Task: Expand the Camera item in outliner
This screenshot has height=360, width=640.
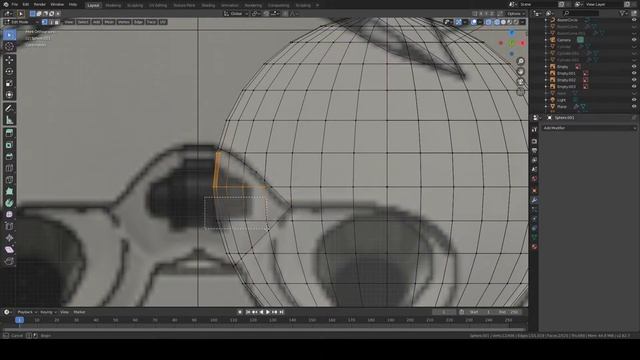Action: pyautogui.click(x=546, y=40)
